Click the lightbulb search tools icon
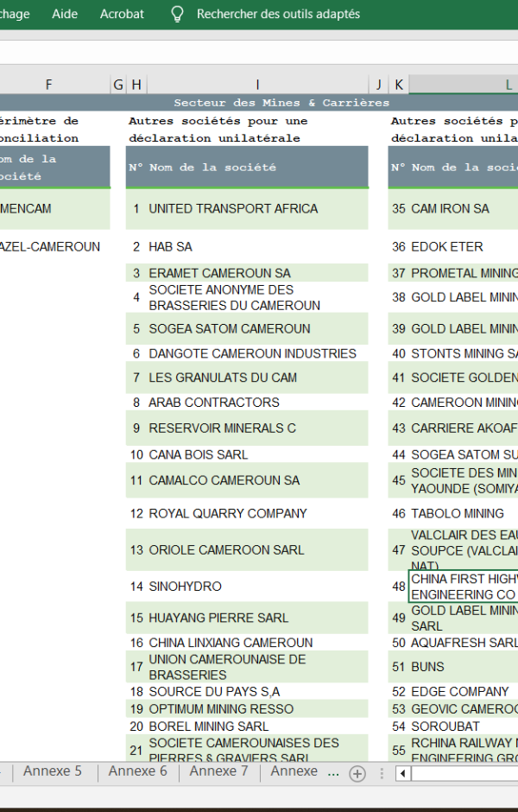The image size is (518, 812). click(178, 14)
